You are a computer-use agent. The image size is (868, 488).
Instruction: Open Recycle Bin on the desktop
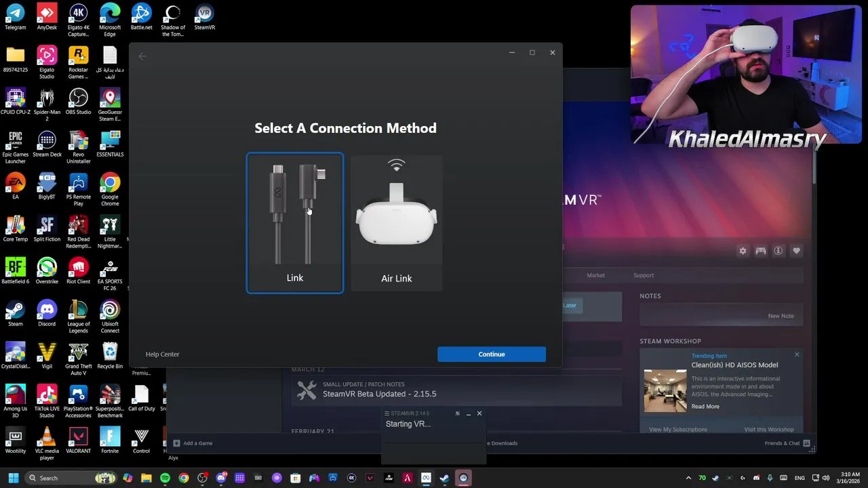pos(110,356)
